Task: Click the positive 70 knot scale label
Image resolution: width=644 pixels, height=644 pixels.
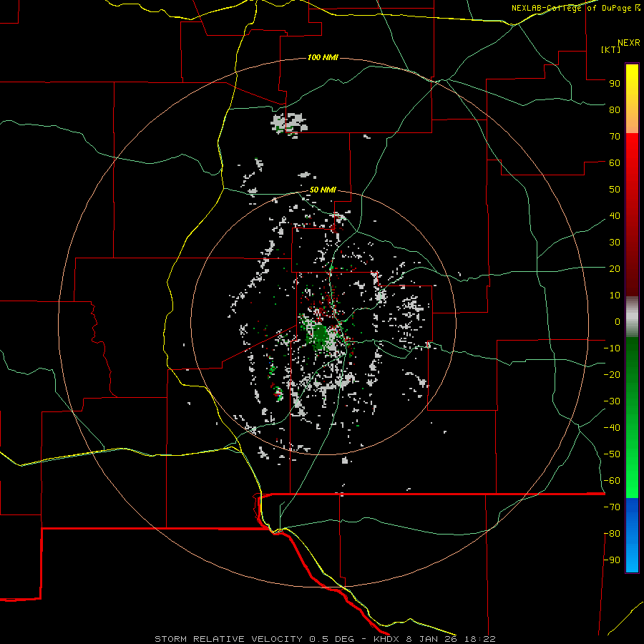Action: click(x=615, y=137)
